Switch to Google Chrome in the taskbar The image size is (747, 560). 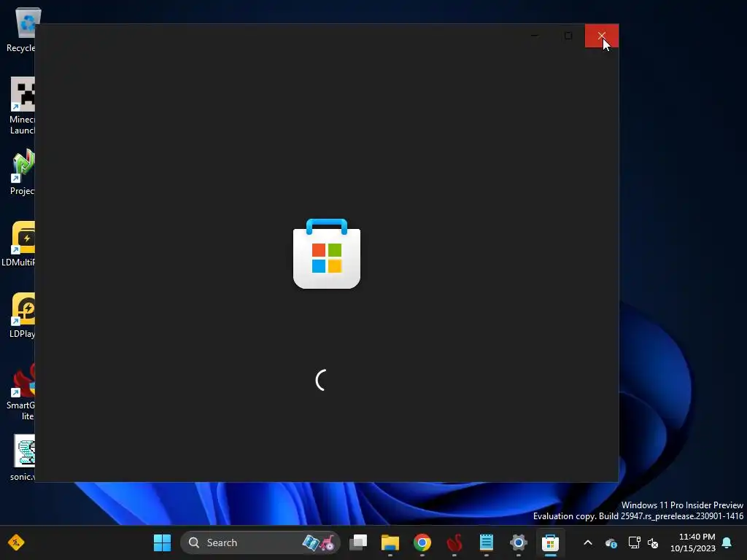tap(422, 542)
